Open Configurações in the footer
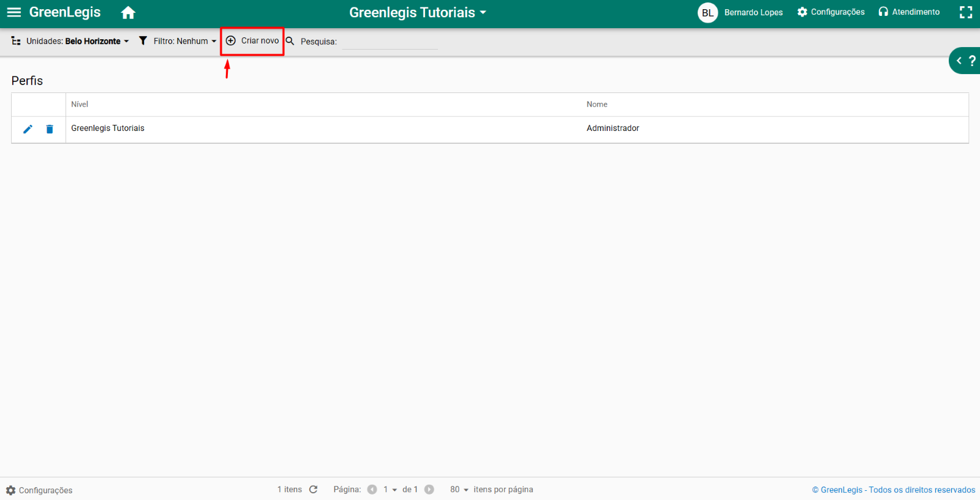The height and width of the screenshot is (500, 980). tap(39, 490)
